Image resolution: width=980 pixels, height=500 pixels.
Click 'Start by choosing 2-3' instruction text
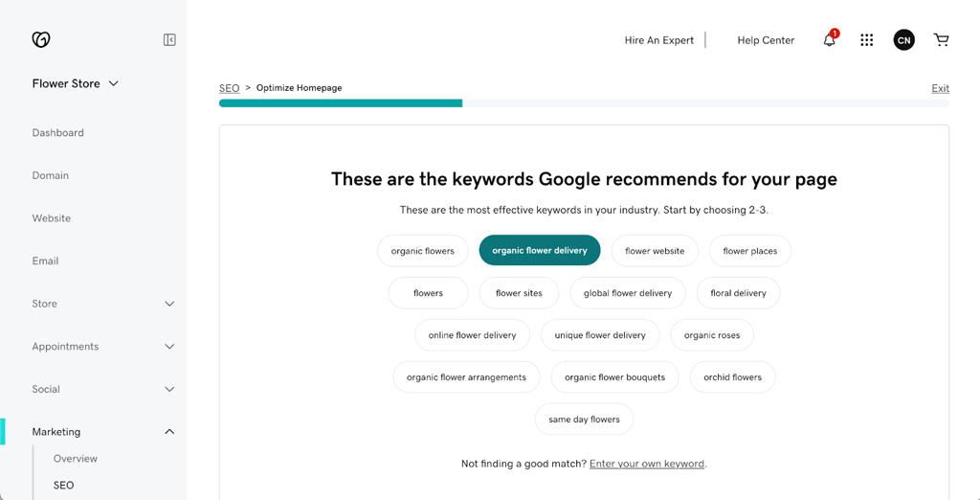pos(715,211)
